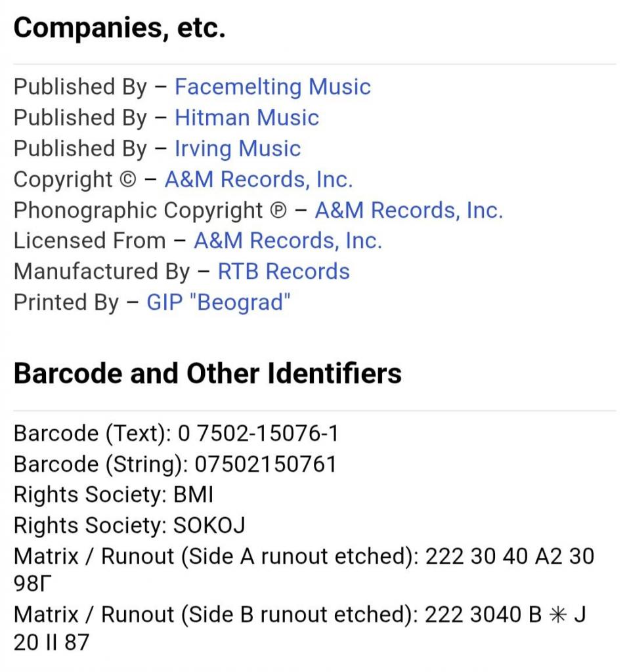Click the "Printed By" label text
The image size is (629, 672).
66,303
